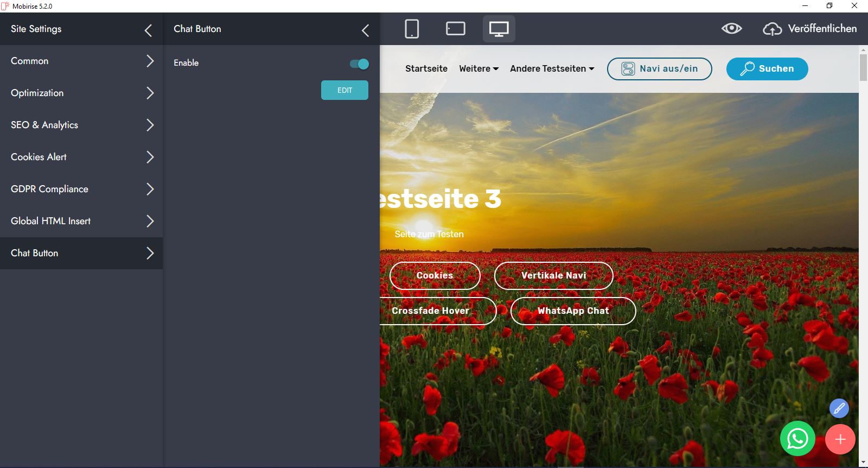Disable the Chat Button Enable toggle

(359, 64)
